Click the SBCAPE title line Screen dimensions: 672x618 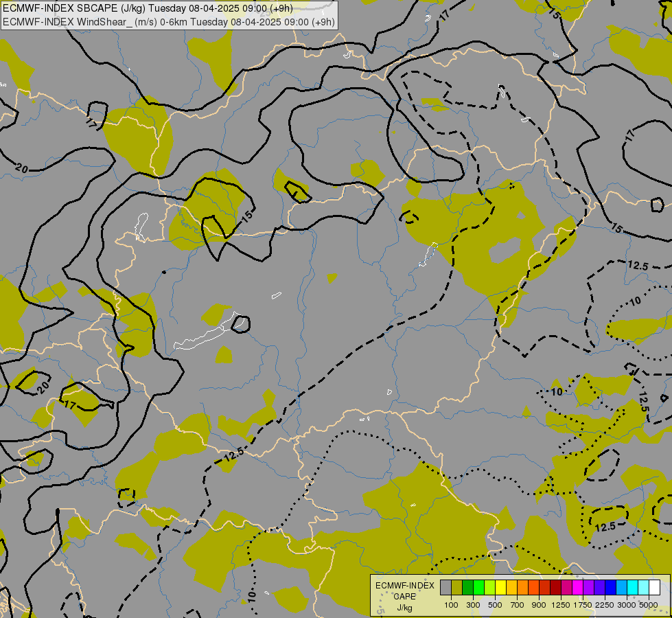pyautogui.click(x=148, y=8)
